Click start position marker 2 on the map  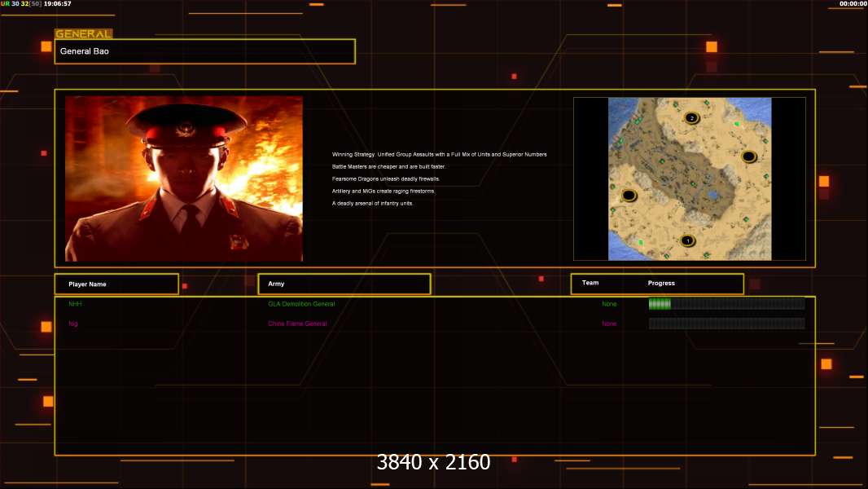(691, 117)
